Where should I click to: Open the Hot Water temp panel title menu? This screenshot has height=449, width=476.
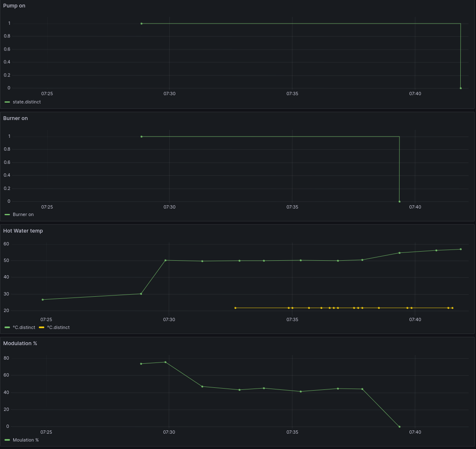click(x=23, y=231)
